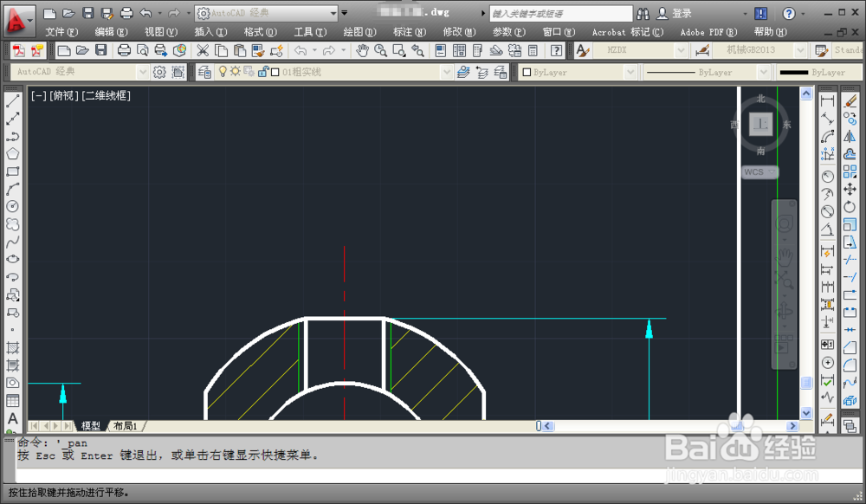Image resolution: width=866 pixels, height=504 pixels.
Task: Click the [俯视] view control label
Action: (x=64, y=95)
